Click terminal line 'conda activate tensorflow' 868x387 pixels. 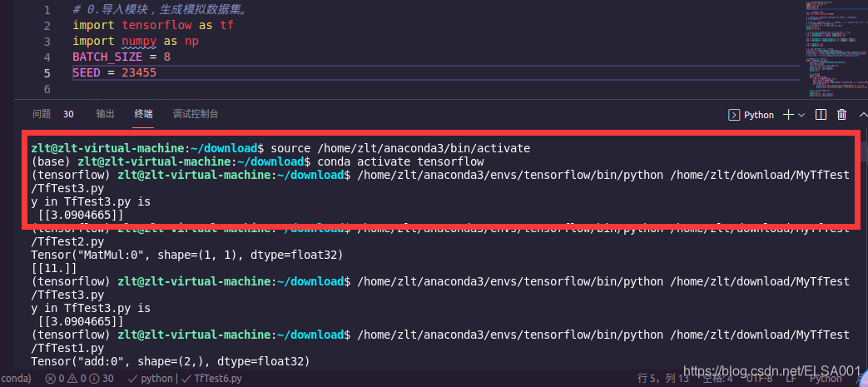(x=401, y=161)
